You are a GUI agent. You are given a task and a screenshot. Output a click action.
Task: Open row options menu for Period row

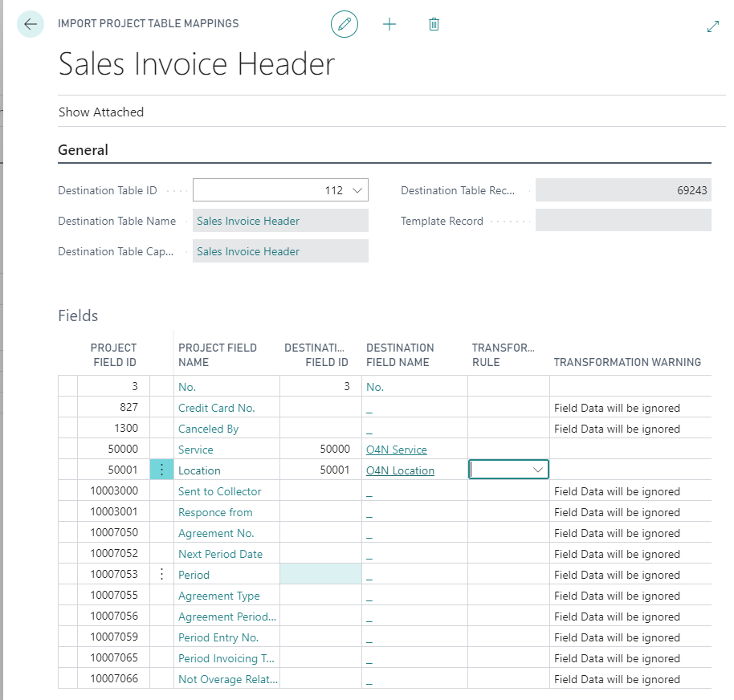click(161, 575)
